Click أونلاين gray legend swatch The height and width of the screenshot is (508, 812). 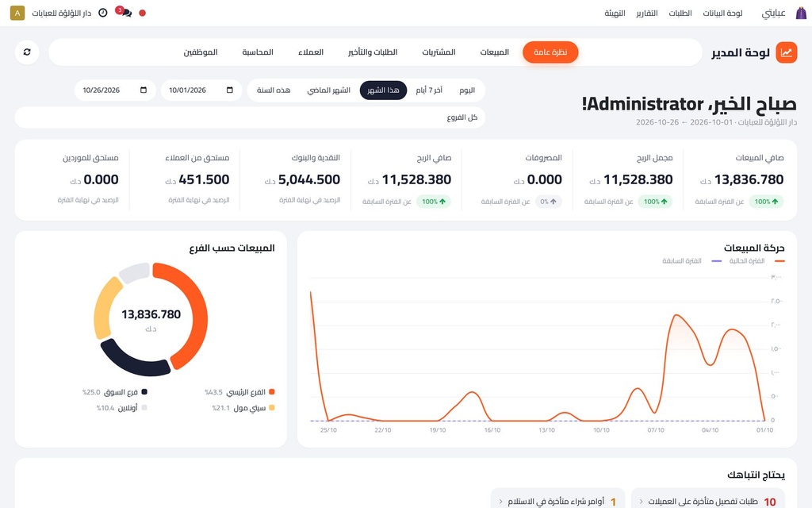click(144, 408)
